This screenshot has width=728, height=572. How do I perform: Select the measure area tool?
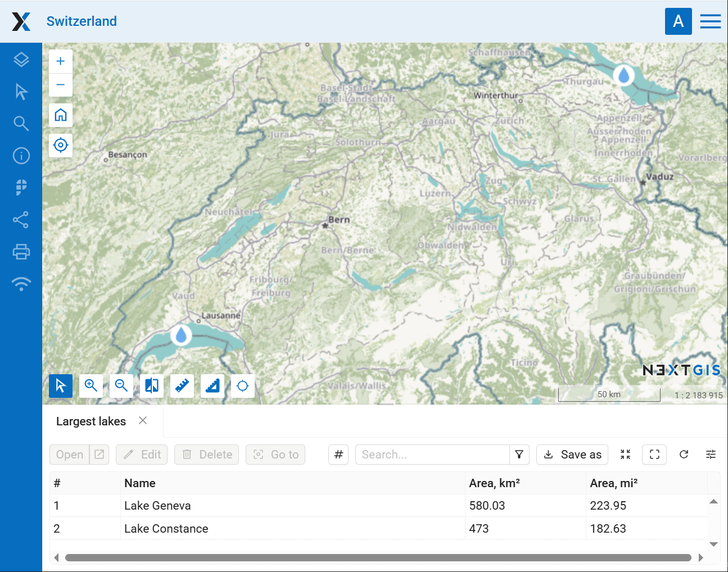coord(212,386)
